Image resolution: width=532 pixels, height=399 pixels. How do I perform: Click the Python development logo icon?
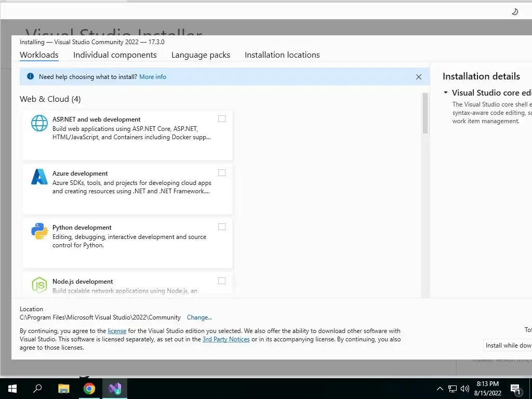point(39,231)
